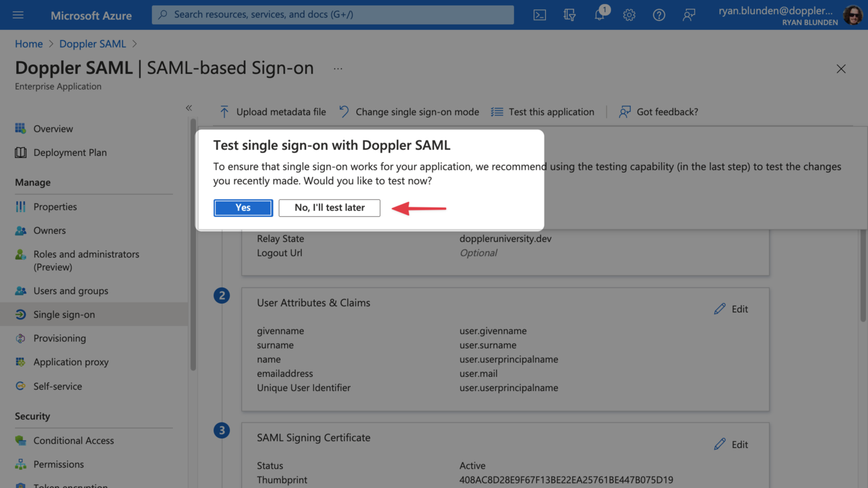868x488 pixels.
Task: Open the ellipsis menu beside the page title
Action: pyautogui.click(x=338, y=68)
